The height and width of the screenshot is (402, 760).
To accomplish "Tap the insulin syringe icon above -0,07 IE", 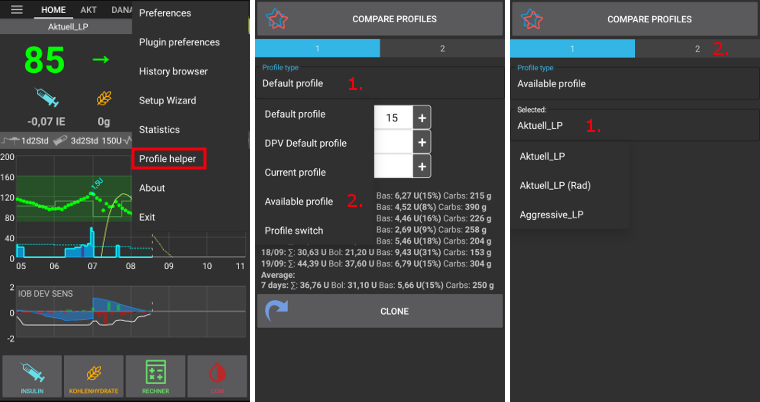I will [47, 97].
